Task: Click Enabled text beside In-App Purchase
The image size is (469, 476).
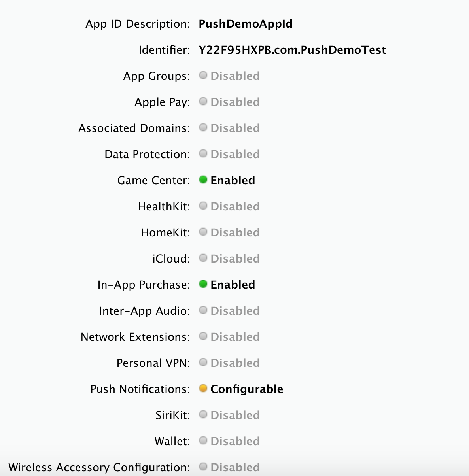Action: (x=233, y=285)
